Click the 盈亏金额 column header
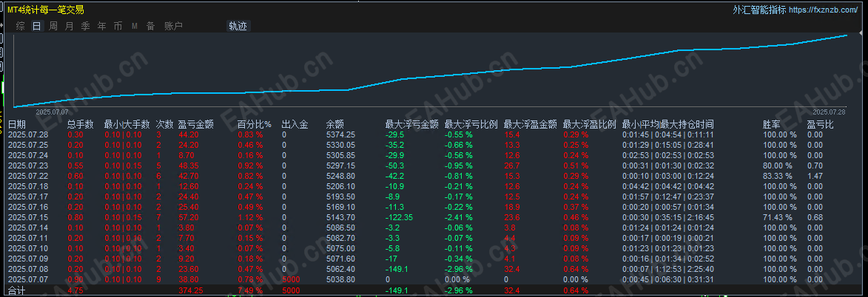This screenshot has width=868, height=297. pos(196,124)
